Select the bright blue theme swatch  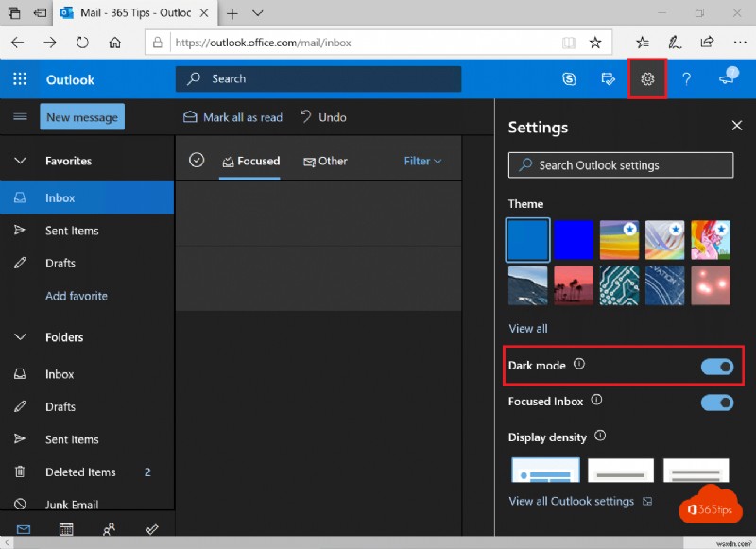(x=574, y=240)
